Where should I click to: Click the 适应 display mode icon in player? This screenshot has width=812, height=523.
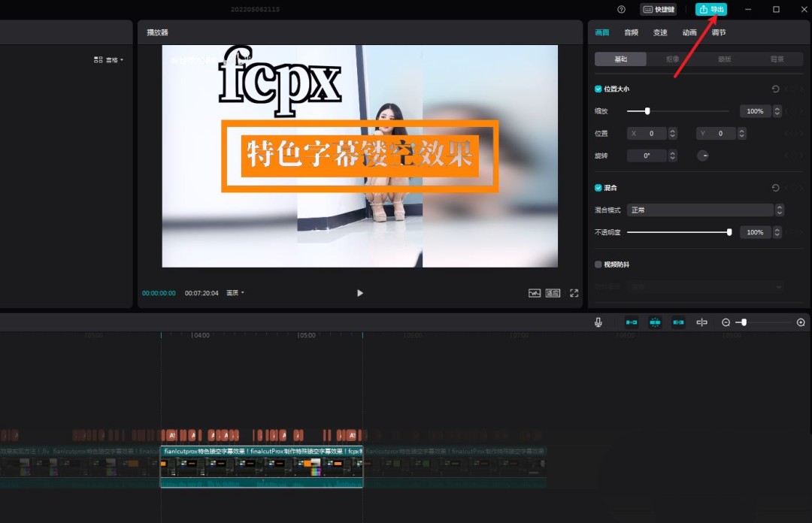(552, 293)
